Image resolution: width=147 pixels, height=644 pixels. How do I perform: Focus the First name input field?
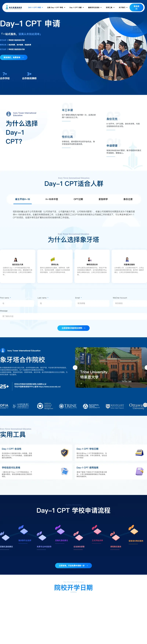(17, 303)
